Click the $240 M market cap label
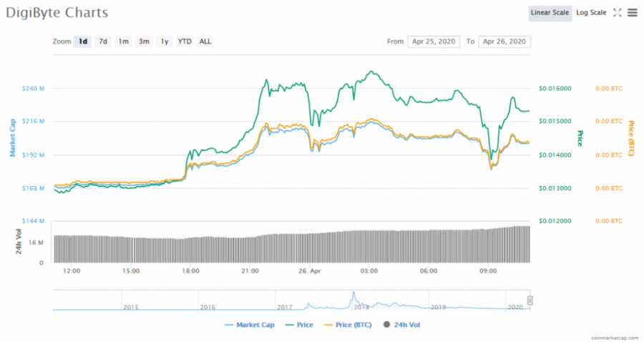The height and width of the screenshot is (342, 644). (x=33, y=88)
